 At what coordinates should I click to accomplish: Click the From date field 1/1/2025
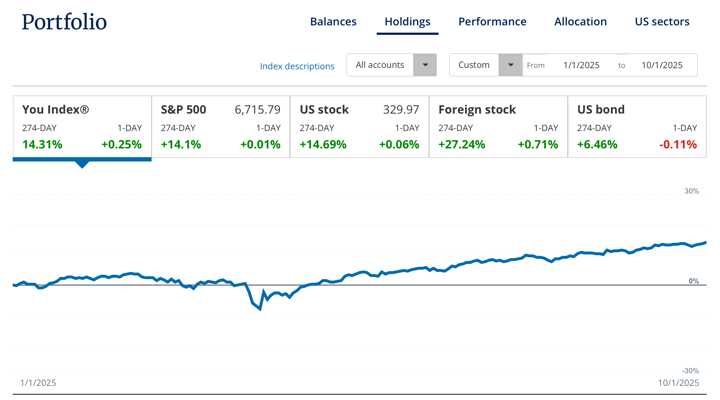581,65
